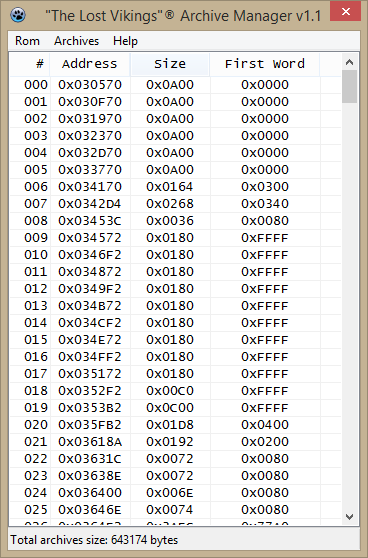Click the Total archives size status text

[x=94, y=540]
